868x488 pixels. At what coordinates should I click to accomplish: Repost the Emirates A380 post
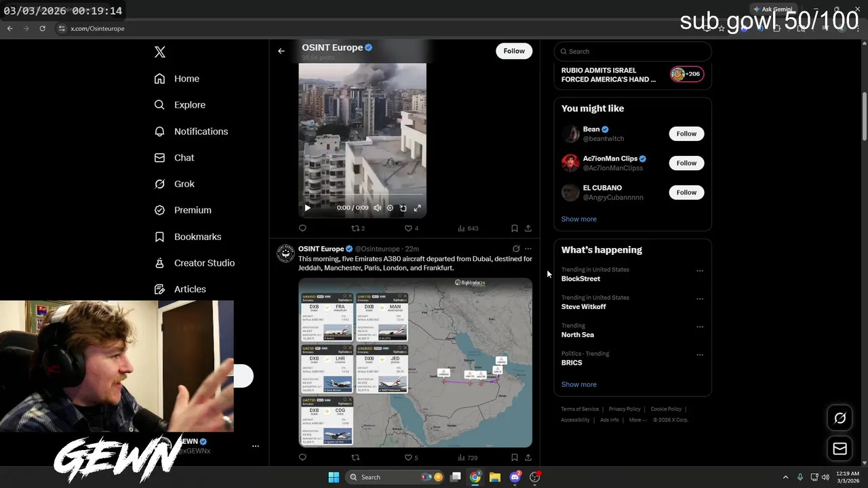(x=355, y=457)
